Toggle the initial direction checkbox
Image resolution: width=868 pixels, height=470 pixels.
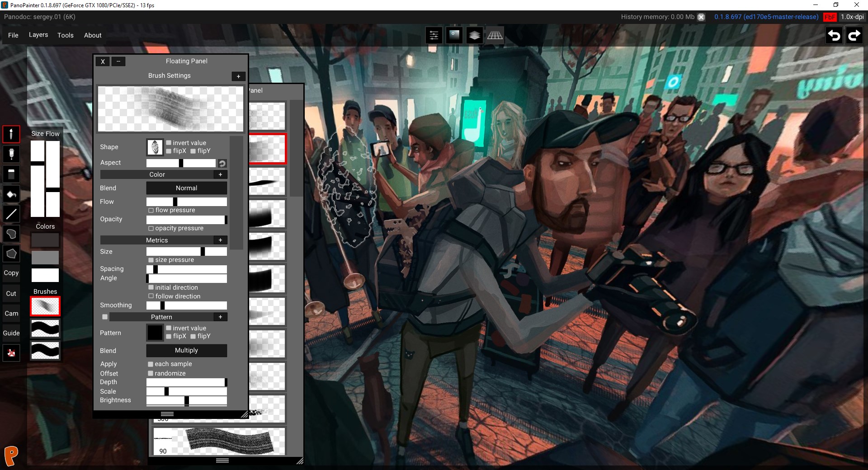tap(151, 287)
